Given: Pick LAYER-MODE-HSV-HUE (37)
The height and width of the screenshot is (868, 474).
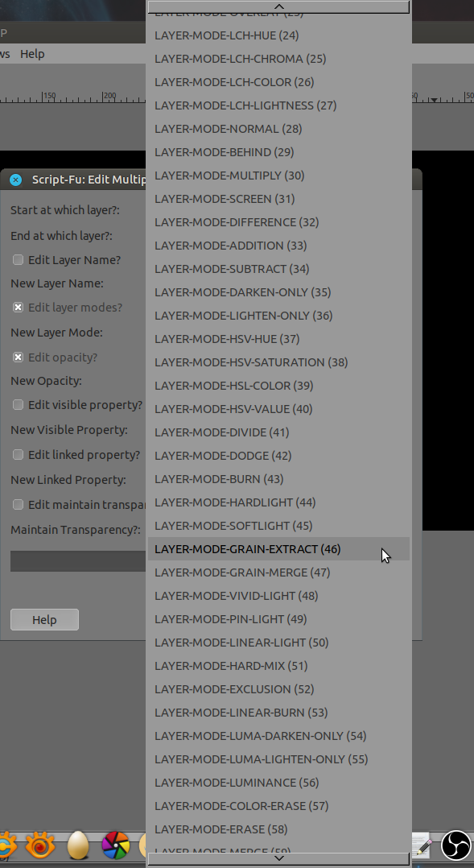Looking at the screenshot, I should point(278,339).
